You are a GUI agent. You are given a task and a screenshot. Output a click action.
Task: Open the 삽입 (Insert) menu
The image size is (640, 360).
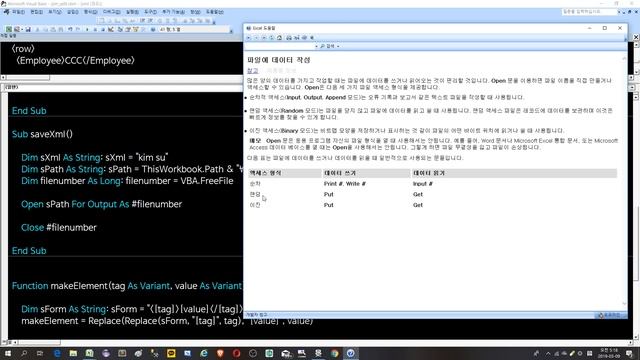(73, 12)
